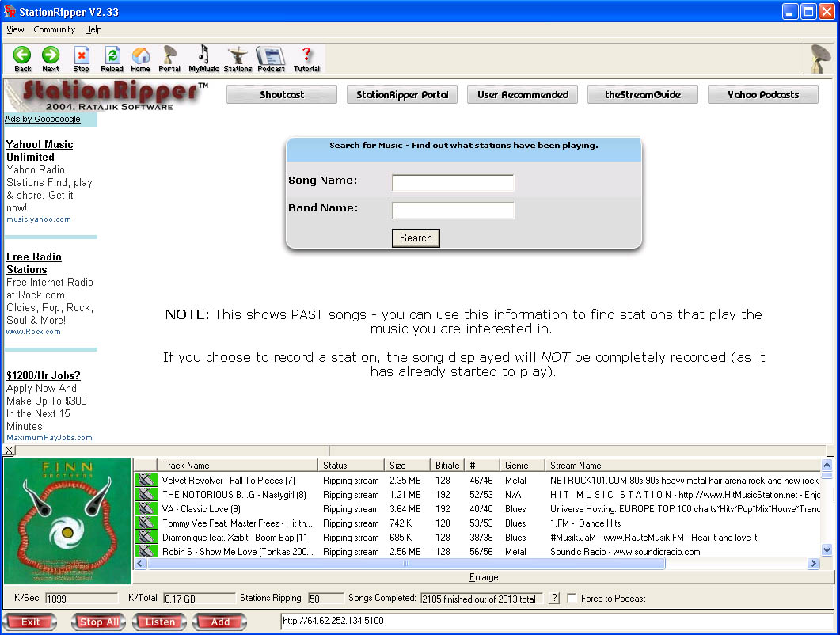The width and height of the screenshot is (840, 635).
Task: Click the track list scroll-down arrow
Action: coord(827,549)
